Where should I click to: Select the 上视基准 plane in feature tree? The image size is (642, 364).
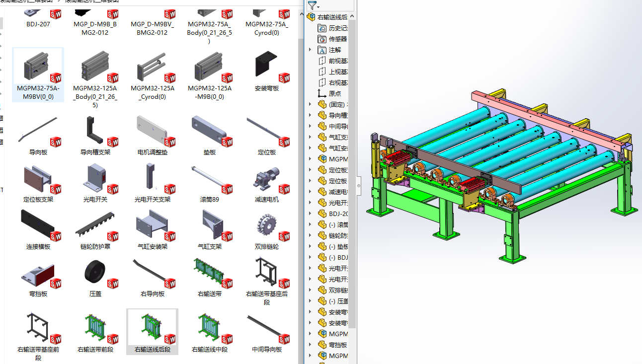pyautogui.click(x=332, y=72)
